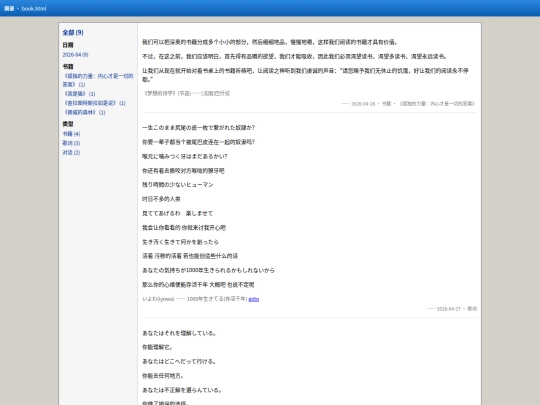Filter by date 2026-04 (9)

[x=75, y=55]
